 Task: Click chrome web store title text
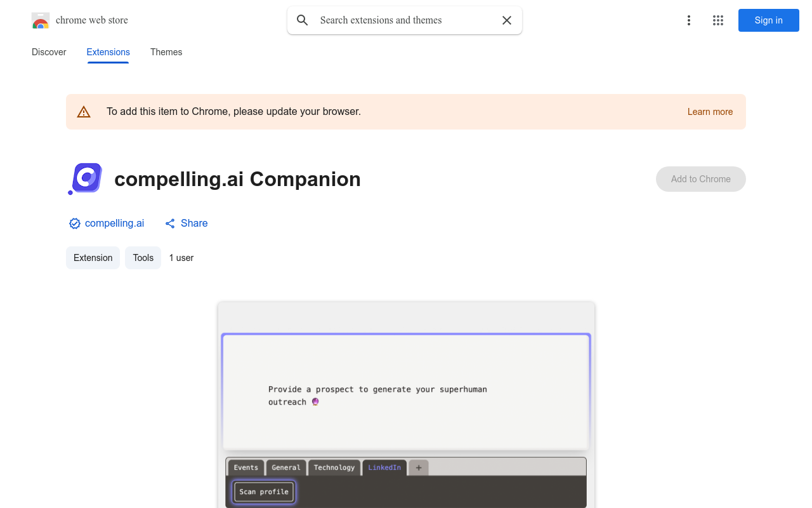tap(92, 20)
